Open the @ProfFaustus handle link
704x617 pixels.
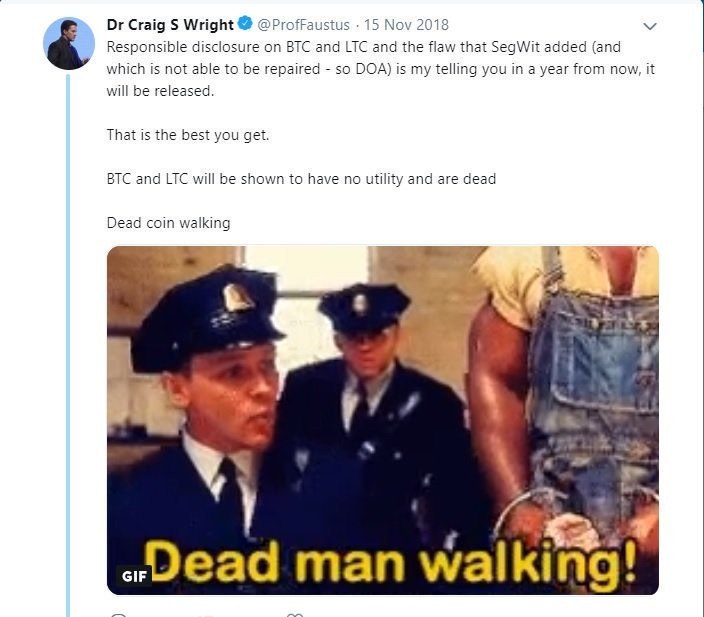[304, 25]
